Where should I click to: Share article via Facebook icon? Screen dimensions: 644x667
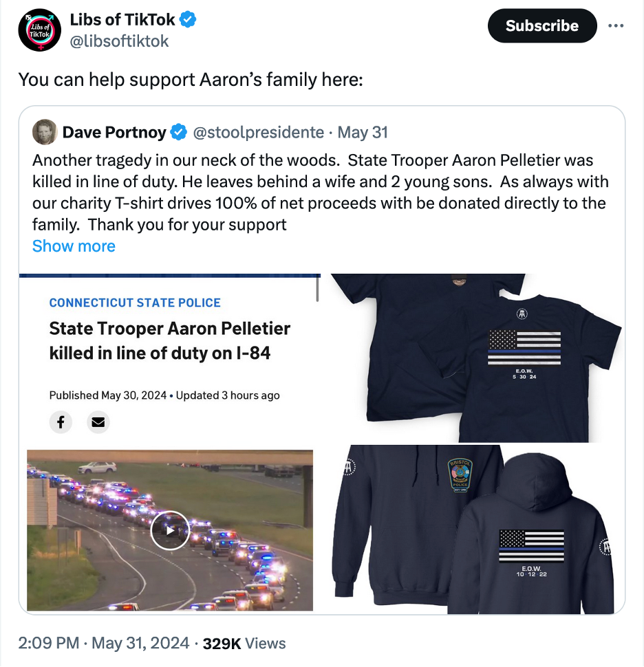click(x=61, y=422)
